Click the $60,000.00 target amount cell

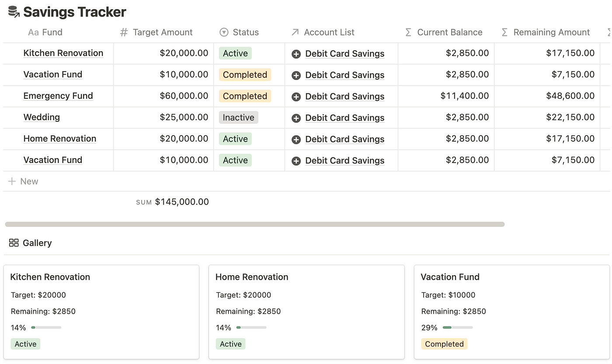click(163, 96)
